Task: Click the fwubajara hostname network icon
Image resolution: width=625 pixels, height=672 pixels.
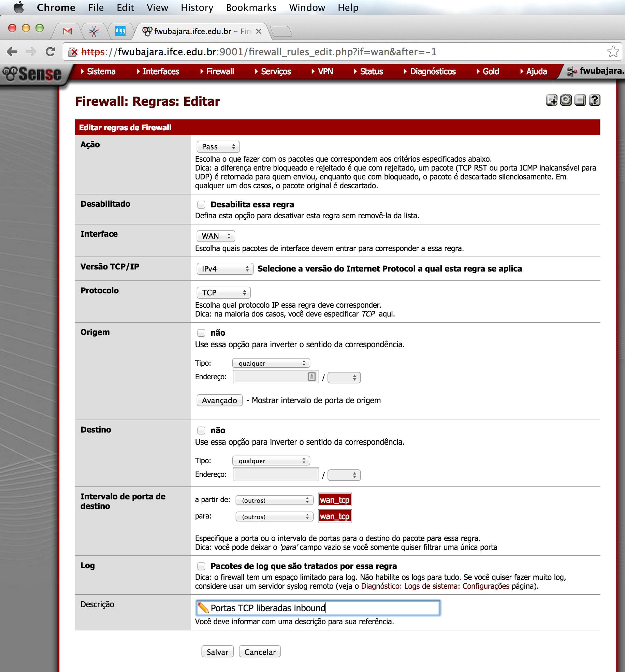Action: (x=572, y=71)
